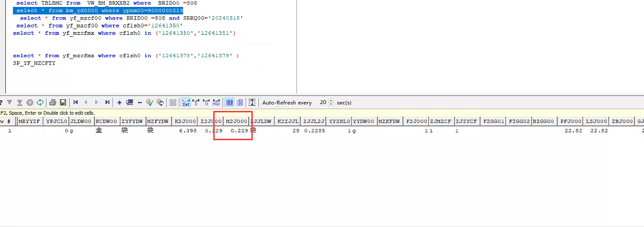Screen dimensions: 644x227
Task: Click the SP_YF_MZCFTY line in editor
Action: (x=34, y=63)
